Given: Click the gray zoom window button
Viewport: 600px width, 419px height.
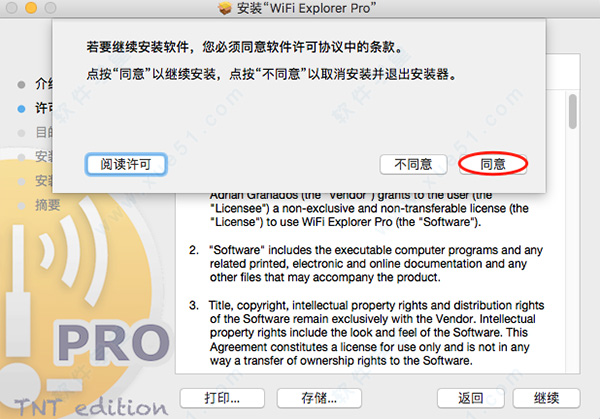Looking at the screenshot, I should coord(51,7).
